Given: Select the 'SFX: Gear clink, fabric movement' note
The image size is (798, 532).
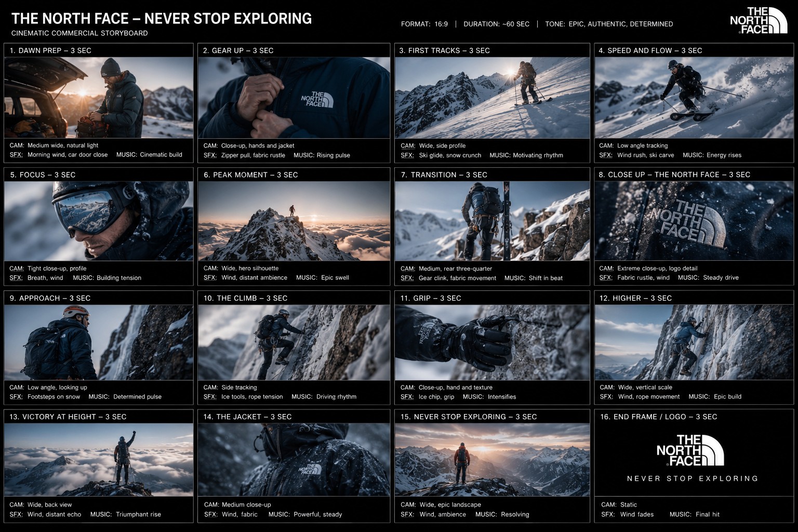Looking at the screenshot, I should coord(448,278).
